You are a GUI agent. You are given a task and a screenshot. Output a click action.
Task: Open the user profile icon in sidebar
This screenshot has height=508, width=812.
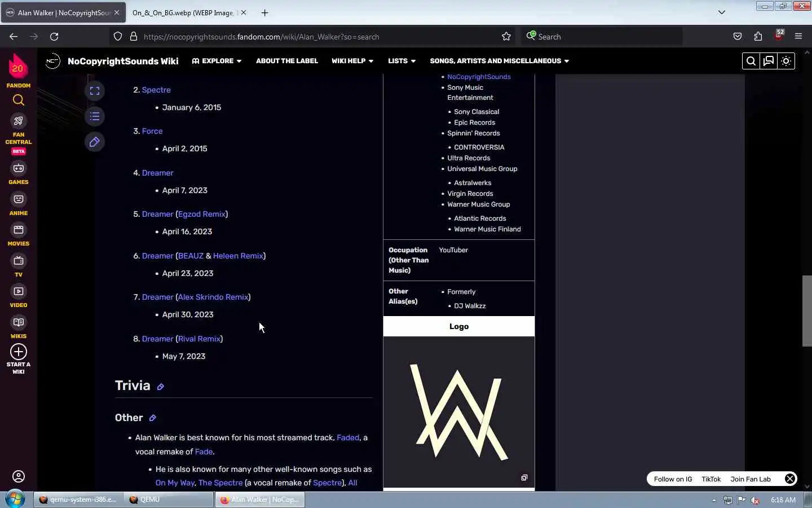(x=19, y=476)
